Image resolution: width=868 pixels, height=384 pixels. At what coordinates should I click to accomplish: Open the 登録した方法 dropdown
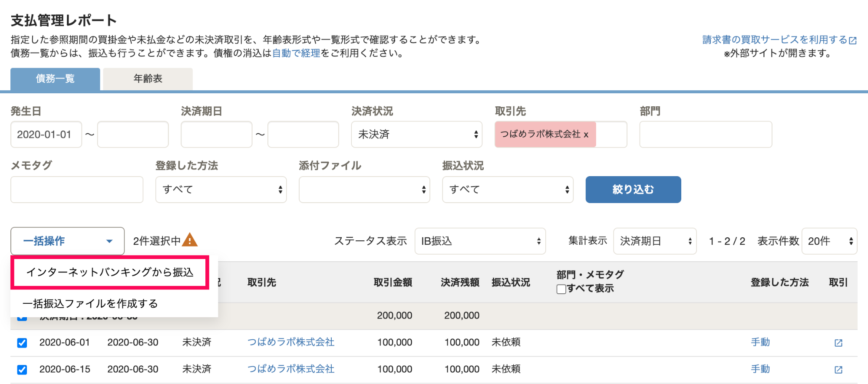(x=221, y=190)
